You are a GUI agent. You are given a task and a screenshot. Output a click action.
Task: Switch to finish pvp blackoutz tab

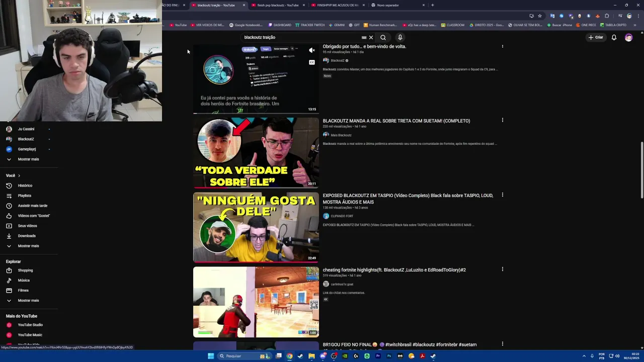(x=278, y=5)
